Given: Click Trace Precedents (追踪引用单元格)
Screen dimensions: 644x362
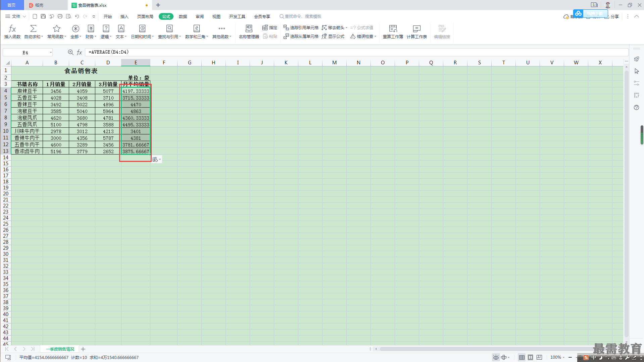Looking at the screenshot, I should [x=301, y=27].
